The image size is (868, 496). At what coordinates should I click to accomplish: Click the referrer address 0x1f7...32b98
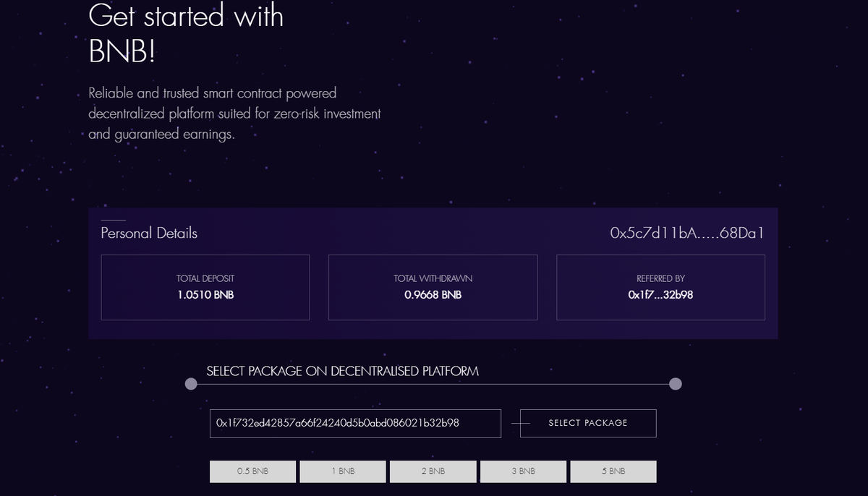tap(660, 295)
